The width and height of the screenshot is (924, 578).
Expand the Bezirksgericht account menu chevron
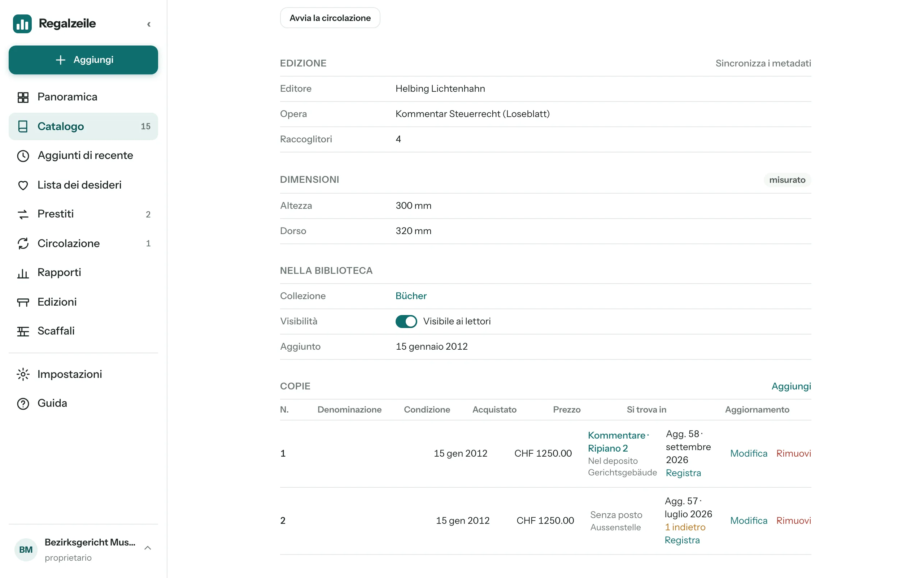click(148, 548)
